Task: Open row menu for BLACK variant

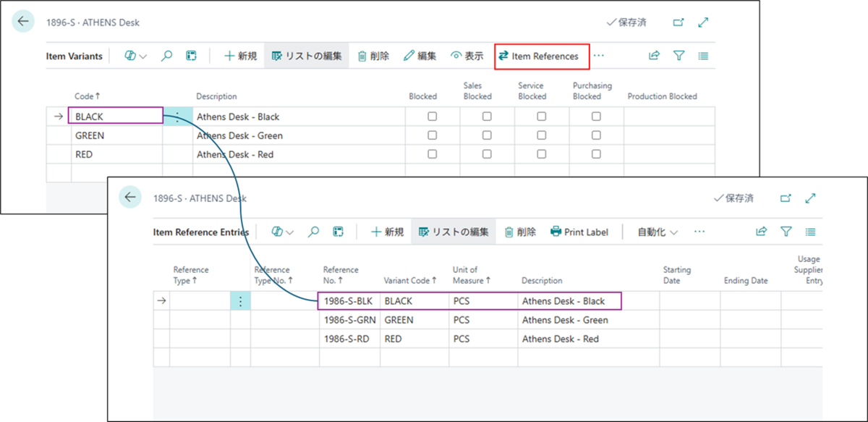Action: click(x=178, y=117)
